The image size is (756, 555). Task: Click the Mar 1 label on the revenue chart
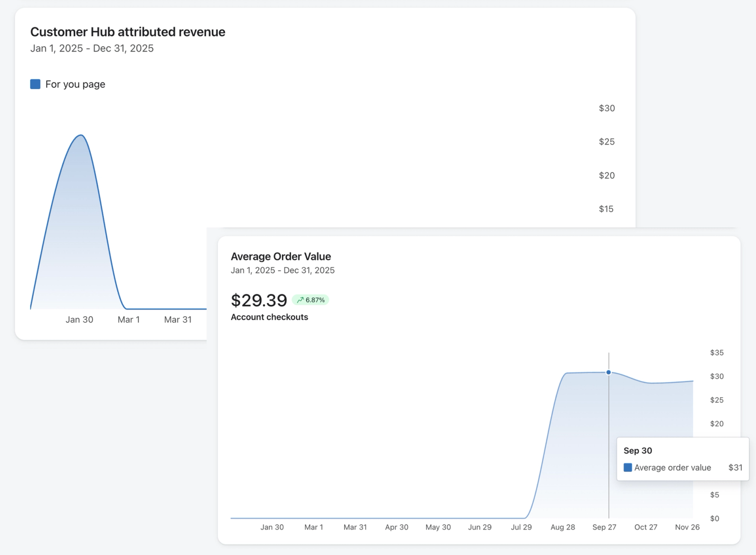pos(129,320)
